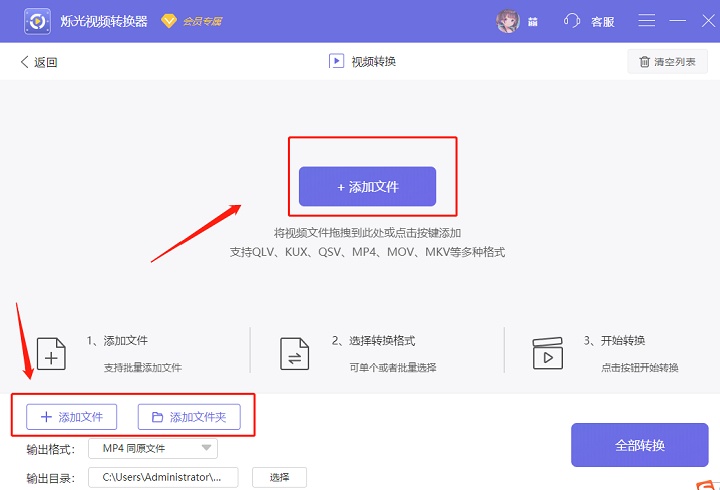Click the member-exclusive diamond icon

pyautogui.click(x=168, y=21)
